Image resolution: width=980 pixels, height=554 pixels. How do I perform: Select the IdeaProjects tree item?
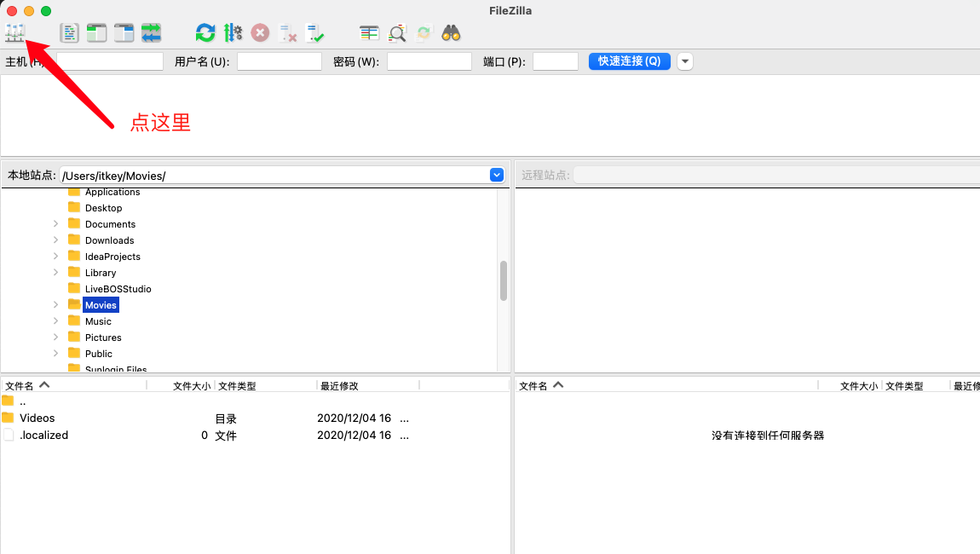pos(112,257)
